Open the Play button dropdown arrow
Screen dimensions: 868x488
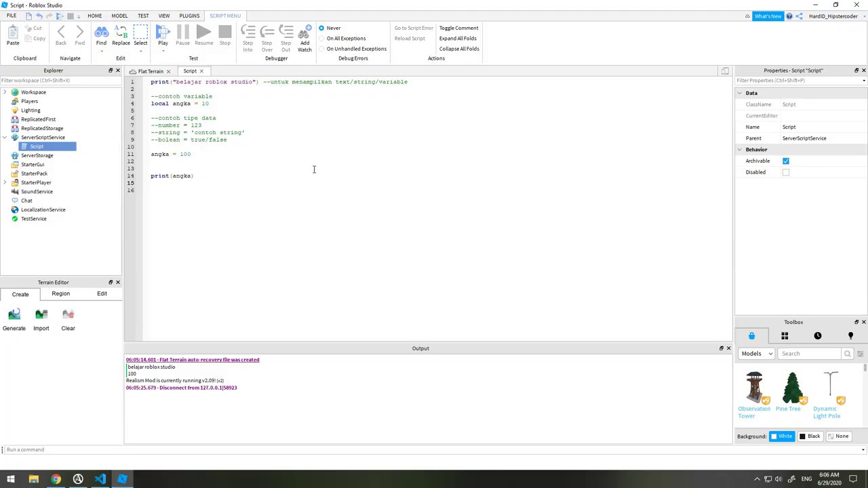pyautogui.click(x=163, y=51)
